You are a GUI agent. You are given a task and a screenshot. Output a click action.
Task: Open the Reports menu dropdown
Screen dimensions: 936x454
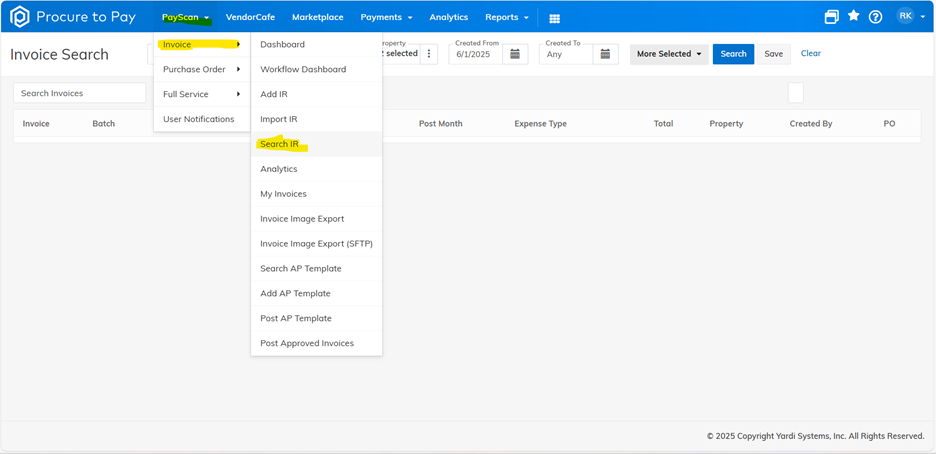tap(507, 17)
